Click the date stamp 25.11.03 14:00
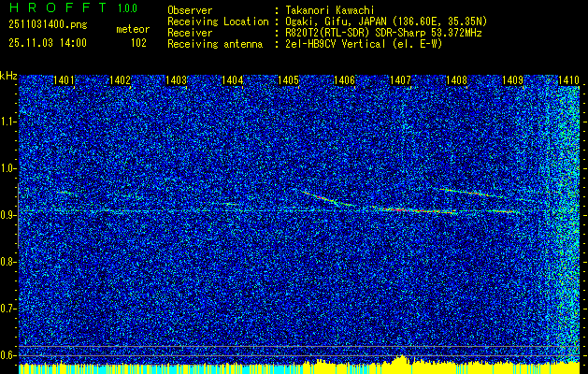The height and width of the screenshot is (374, 588). [48, 43]
